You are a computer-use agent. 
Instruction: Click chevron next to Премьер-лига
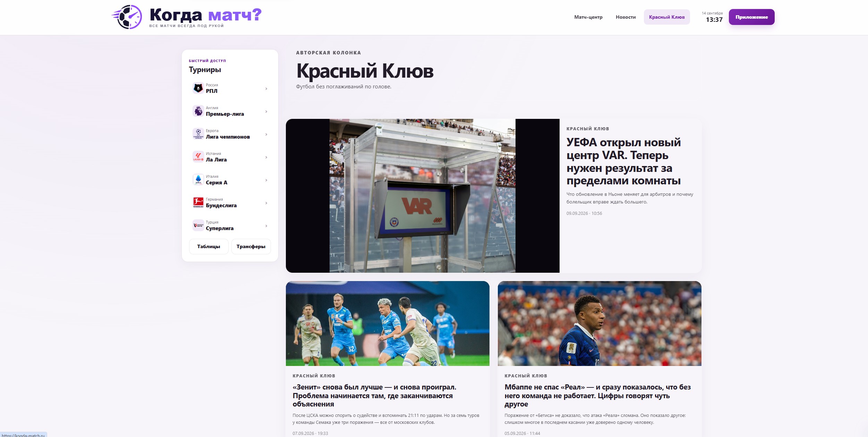click(x=266, y=112)
